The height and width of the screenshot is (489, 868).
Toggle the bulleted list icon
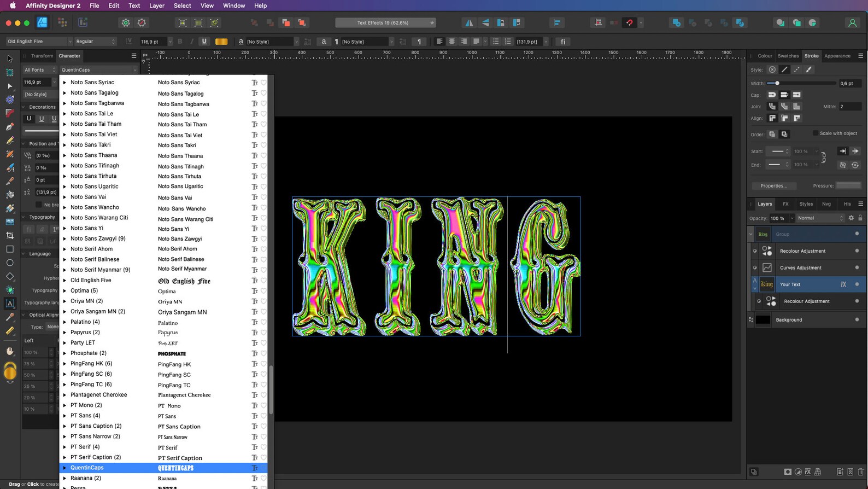pos(496,42)
